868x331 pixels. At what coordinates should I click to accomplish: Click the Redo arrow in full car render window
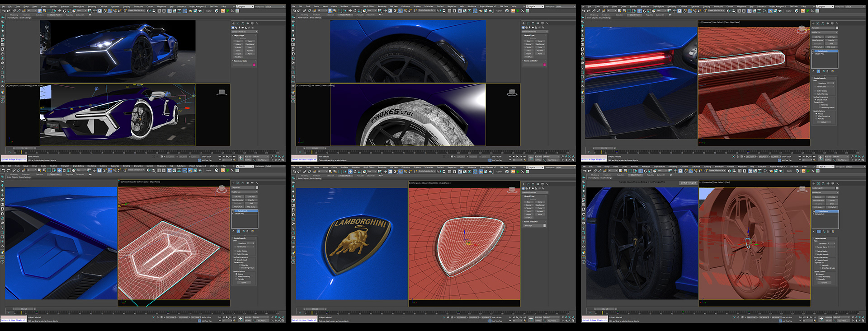(9, 11)
